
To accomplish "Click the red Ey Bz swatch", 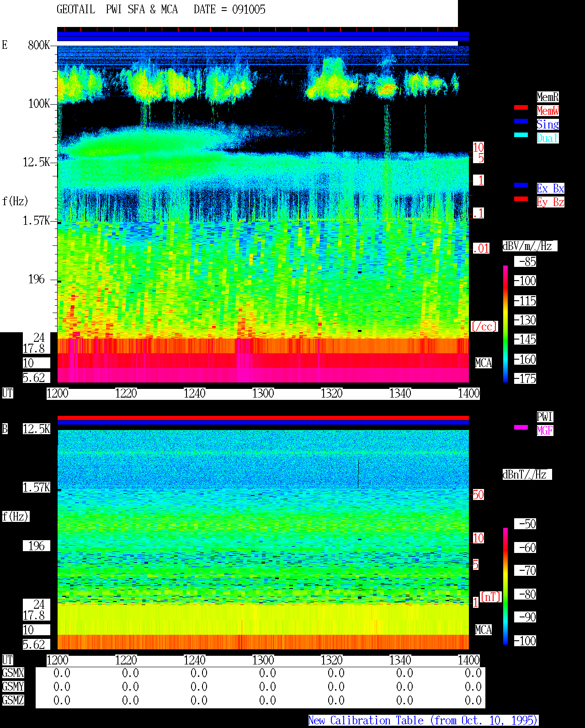I will (x=521, y=199).
